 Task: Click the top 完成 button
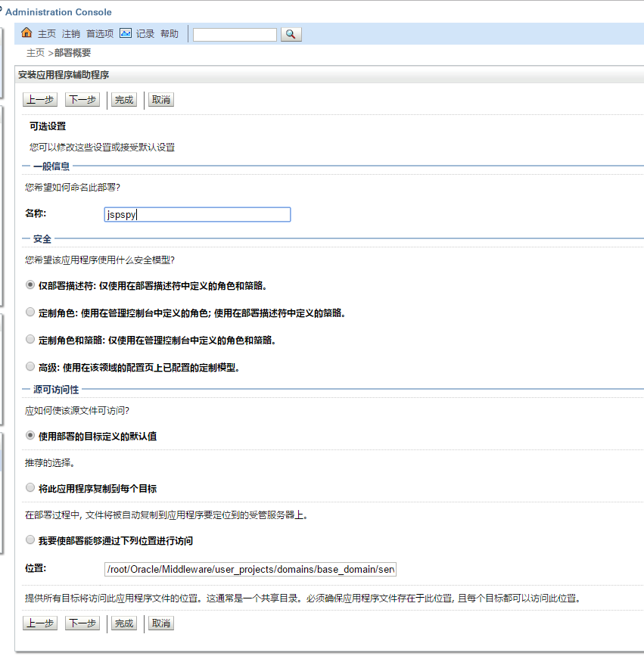pos(124,100)
